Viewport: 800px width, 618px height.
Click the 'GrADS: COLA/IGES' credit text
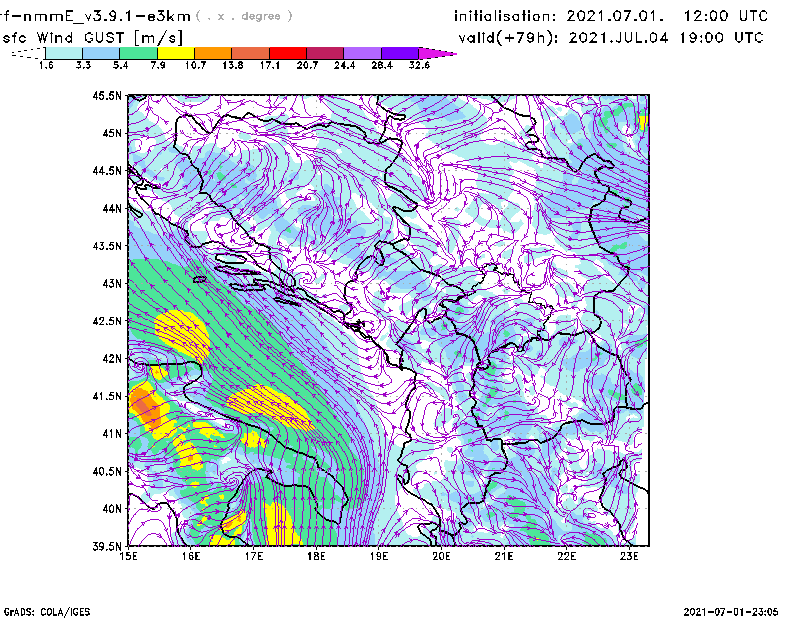(47, 612)
